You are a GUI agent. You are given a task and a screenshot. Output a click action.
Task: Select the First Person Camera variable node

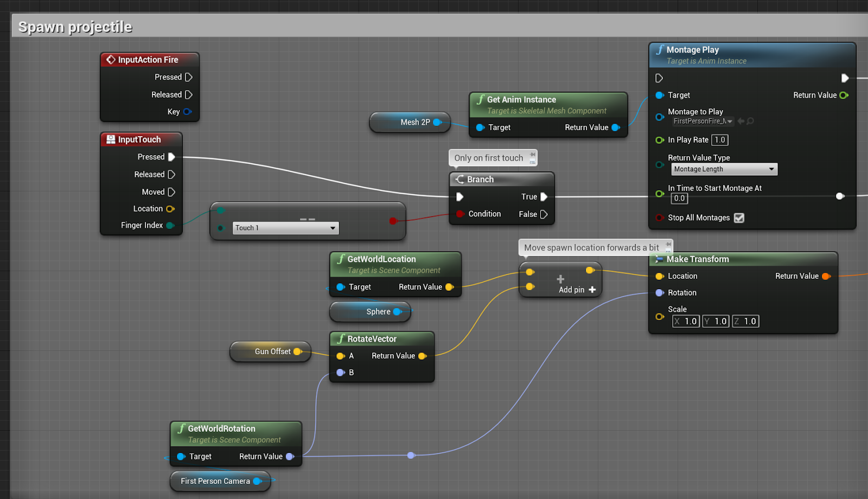point(220,481)
